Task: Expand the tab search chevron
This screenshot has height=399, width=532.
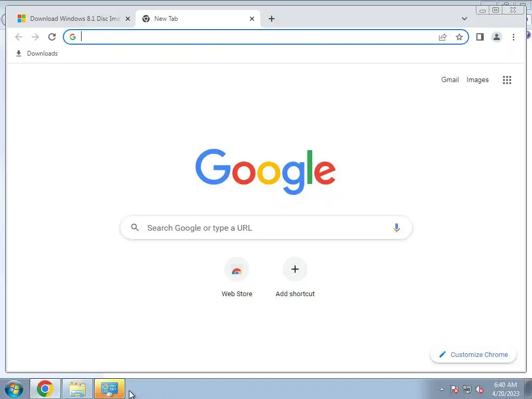Action: tap(464, 19)
